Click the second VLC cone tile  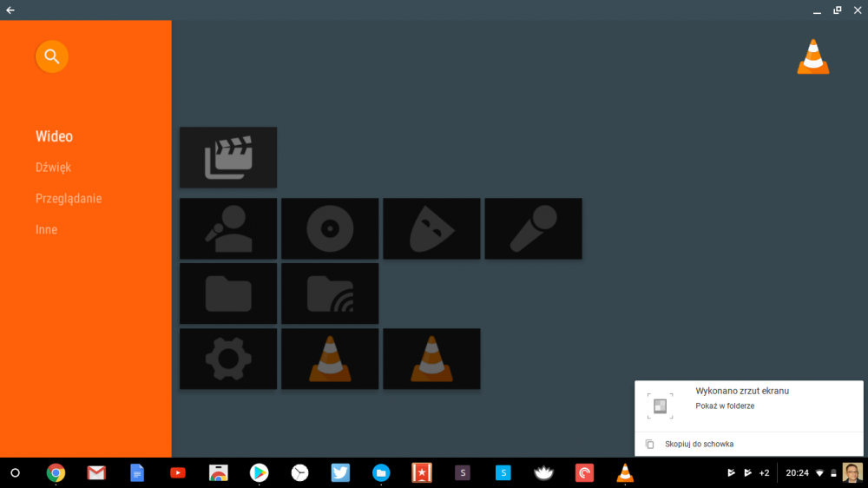click(431, 359)
